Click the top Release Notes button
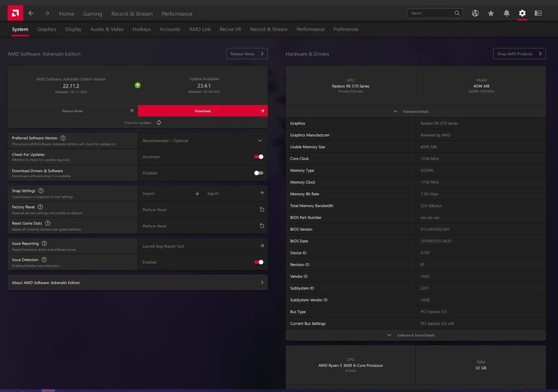 click(x=247, y=54)
